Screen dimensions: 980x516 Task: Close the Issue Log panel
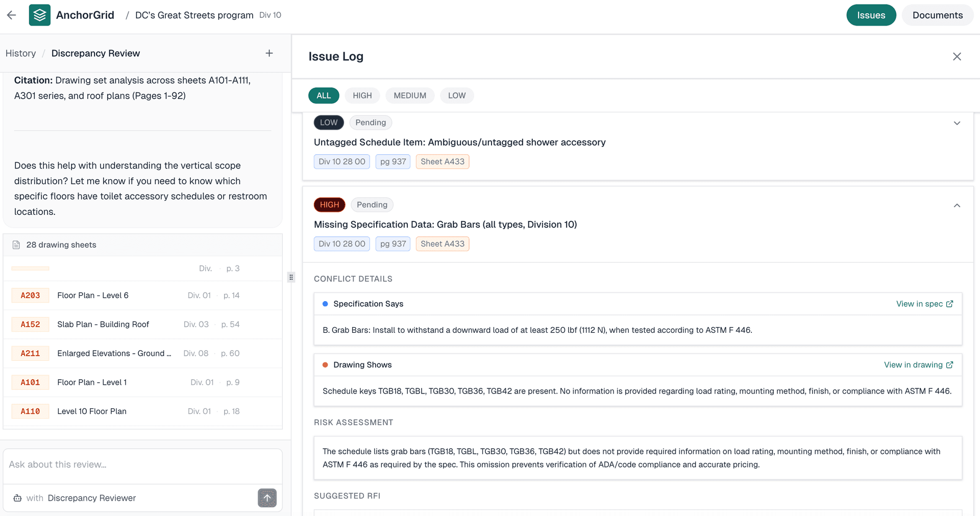[957, 57]
